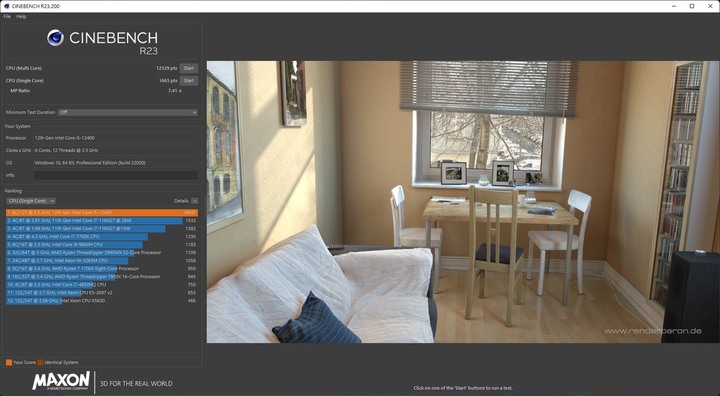Start the CPU (Multi Core) test
This screenshot has height=396, width=720.
pyautogui.click(x=189, y=68)
